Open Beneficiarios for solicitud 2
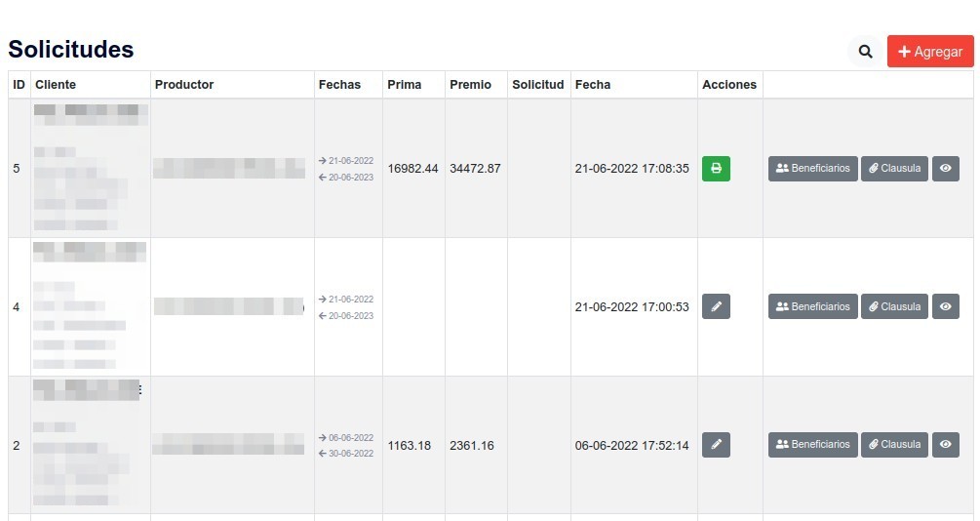The height and width of the screenshot is (521, 980). pyautogui.click(x=812, y=445)
